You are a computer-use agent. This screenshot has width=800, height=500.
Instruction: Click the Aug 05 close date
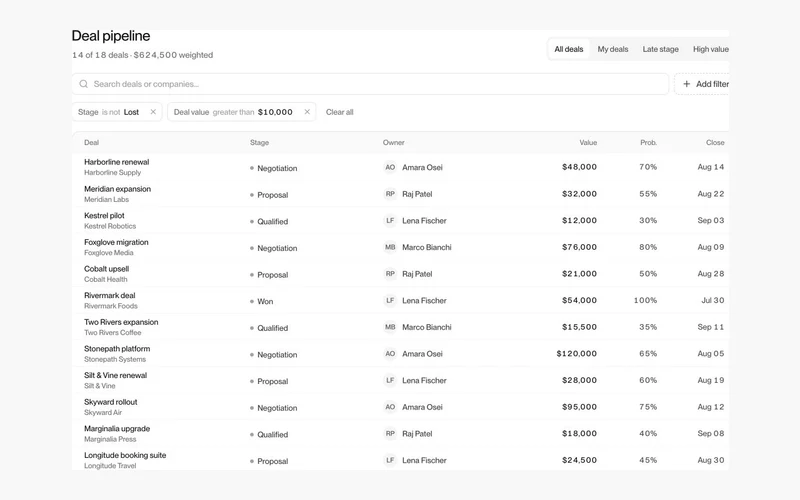click(711, 354)
